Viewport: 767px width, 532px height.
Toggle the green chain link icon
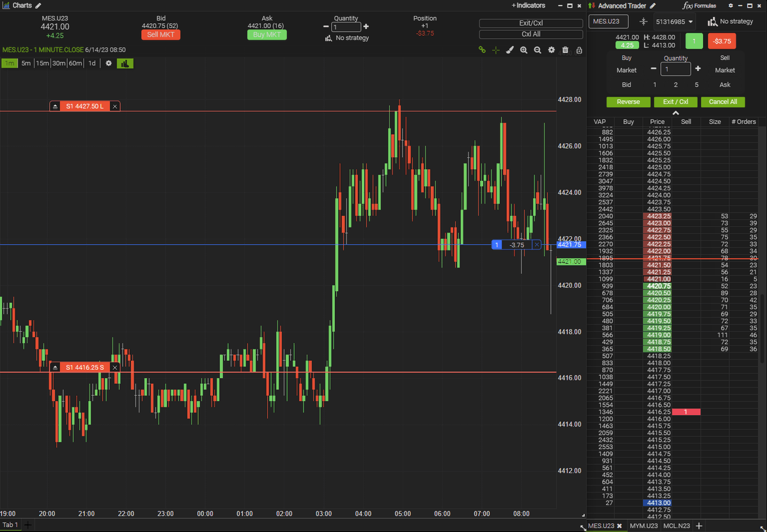481,50
